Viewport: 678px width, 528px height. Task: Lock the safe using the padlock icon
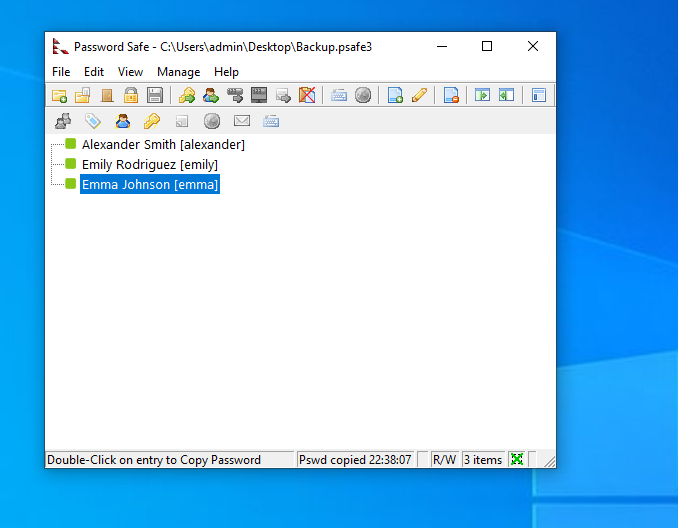[131, 95]
